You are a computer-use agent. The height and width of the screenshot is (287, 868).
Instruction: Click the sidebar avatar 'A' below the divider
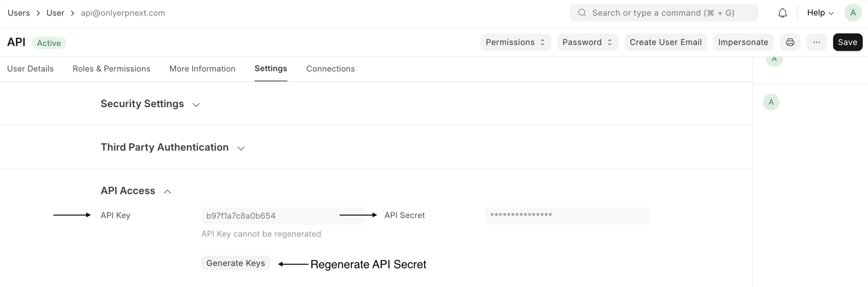(x=771, y=102)
